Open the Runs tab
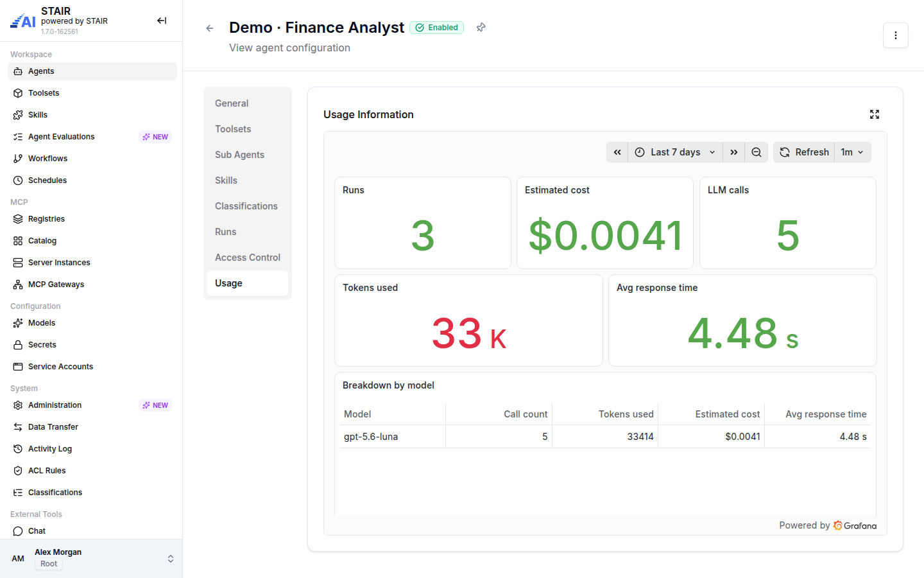The width and height of the screenshot is (924, 578). (x=248, y=232)
